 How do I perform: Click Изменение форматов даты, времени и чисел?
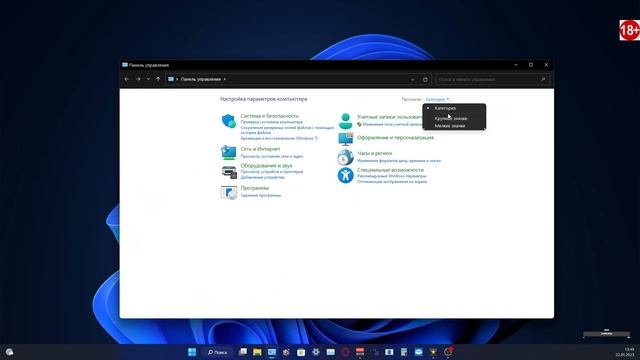point(399,161)
